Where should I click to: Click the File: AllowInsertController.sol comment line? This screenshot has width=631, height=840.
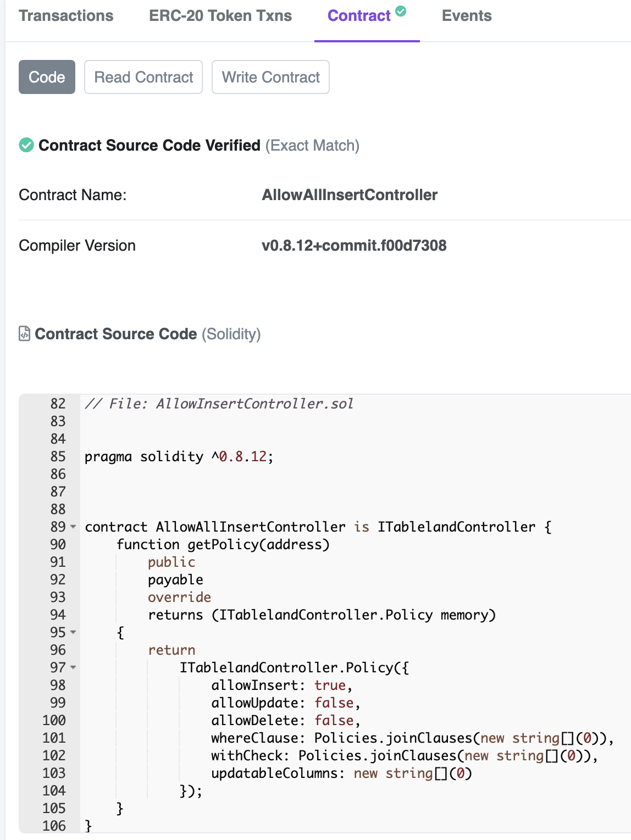pos(219,404)
